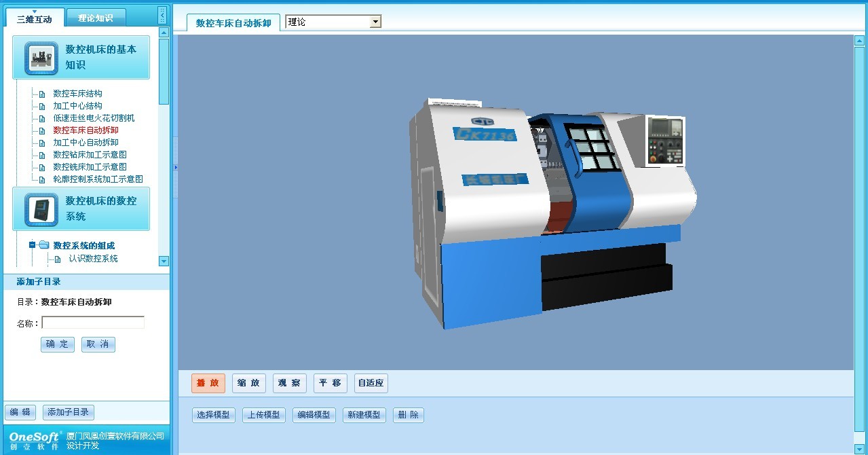Image resolution: width=868 pixels, height=455 pixels.
Task: Collapse the left sidebar panel using the arrow
Action: click(162, 15)
